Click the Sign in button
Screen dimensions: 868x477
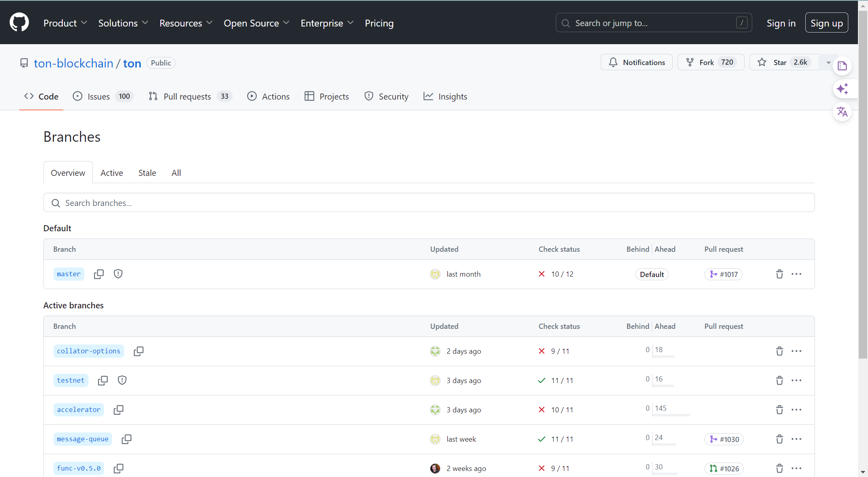781,23
